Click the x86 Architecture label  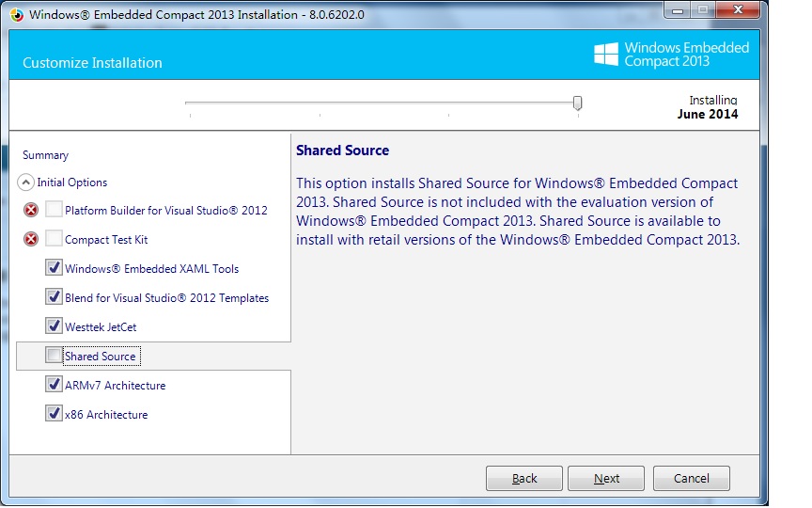106,414
